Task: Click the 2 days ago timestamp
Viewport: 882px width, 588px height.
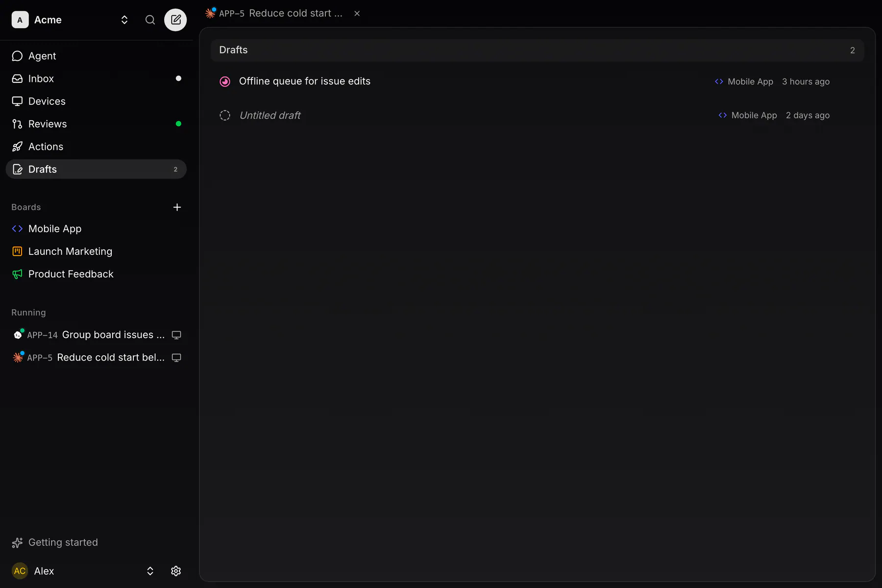Action: click(x=808, y=115)
